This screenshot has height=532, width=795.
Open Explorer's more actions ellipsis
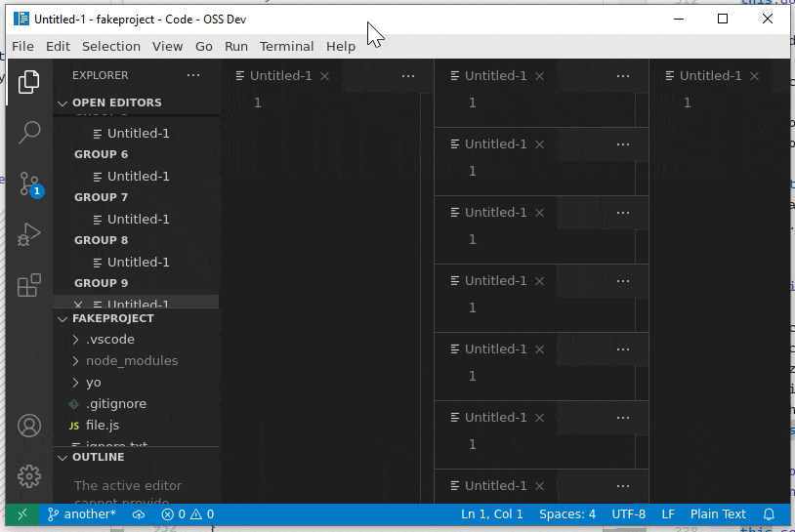pos(193,75)
